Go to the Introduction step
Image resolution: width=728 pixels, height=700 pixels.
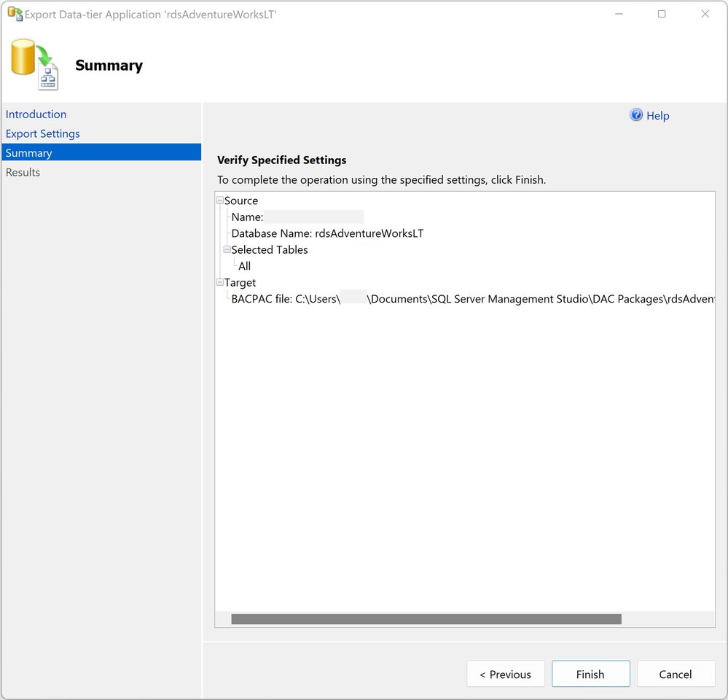point(36,114)
